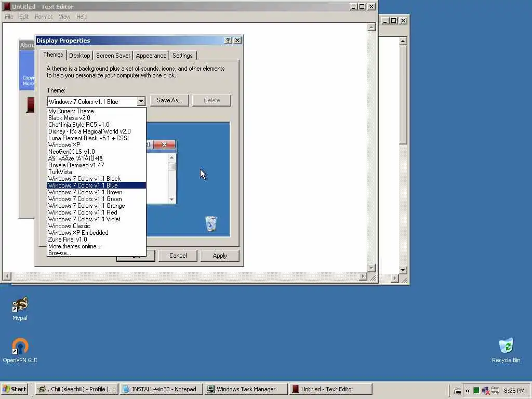Choose Windows 7 Colors v1.1 Orange

96,206
